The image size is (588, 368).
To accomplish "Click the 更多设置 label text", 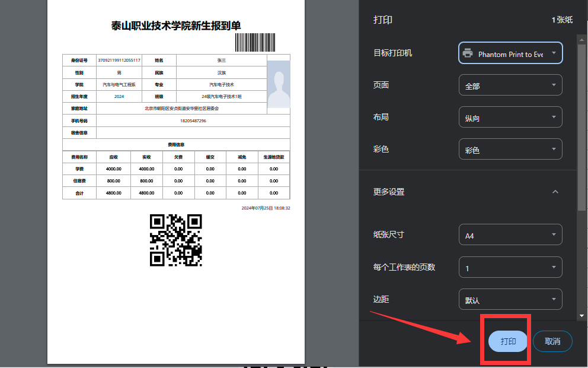I will point(389,192).
